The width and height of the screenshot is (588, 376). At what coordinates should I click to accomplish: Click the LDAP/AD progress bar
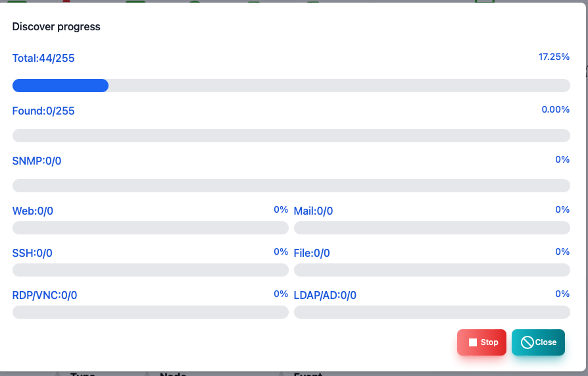coord(432,311)
